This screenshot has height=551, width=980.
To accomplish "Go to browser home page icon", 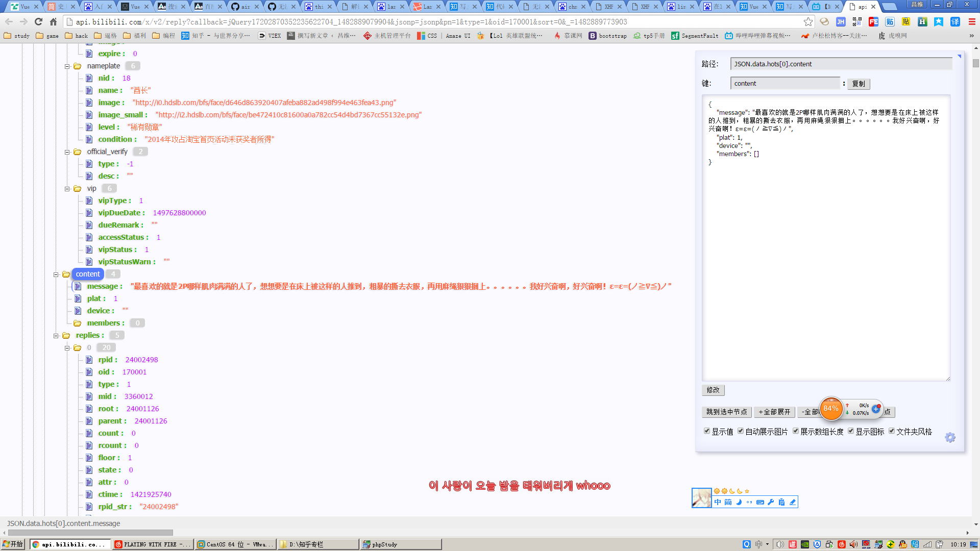I will pyautogui.click(x=54, y=22).
